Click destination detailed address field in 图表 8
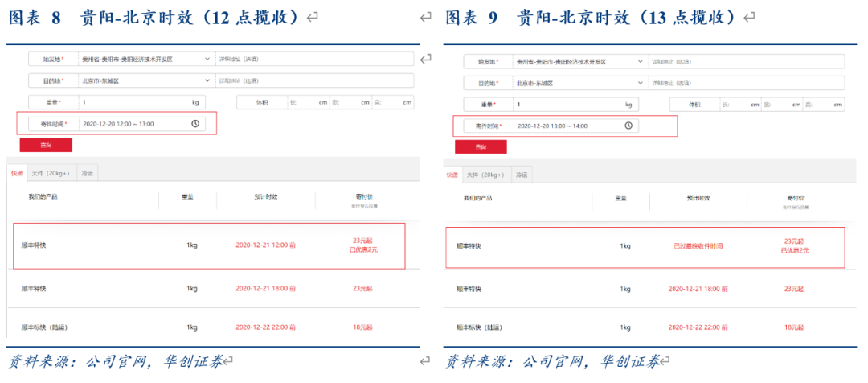This screenshot has height=383, width=868. coord(314,81)
